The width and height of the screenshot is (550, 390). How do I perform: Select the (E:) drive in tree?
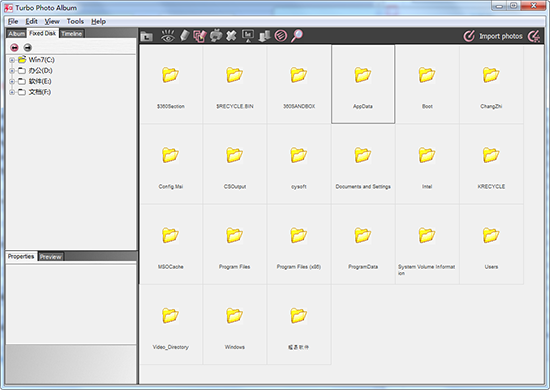[x=40, y=81]
